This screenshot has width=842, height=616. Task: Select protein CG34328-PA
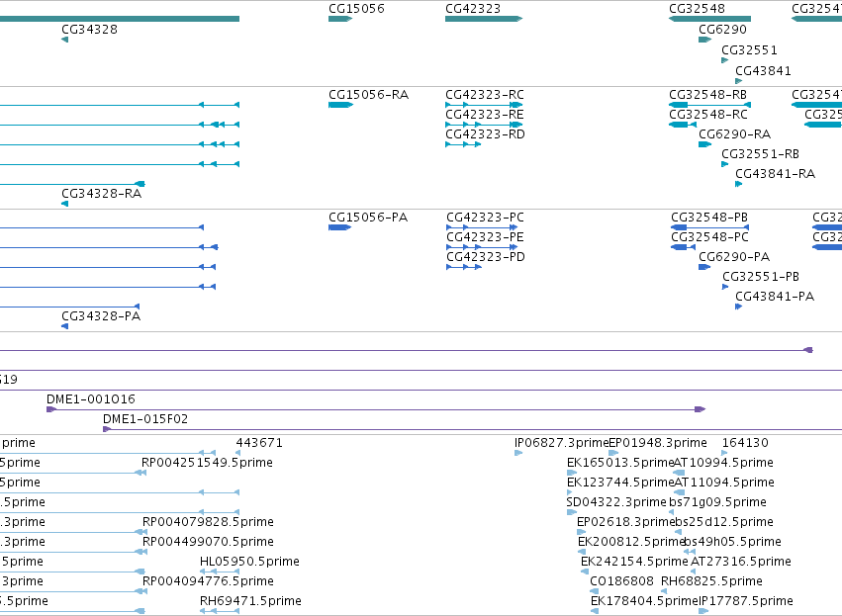[x=101, y=316]
